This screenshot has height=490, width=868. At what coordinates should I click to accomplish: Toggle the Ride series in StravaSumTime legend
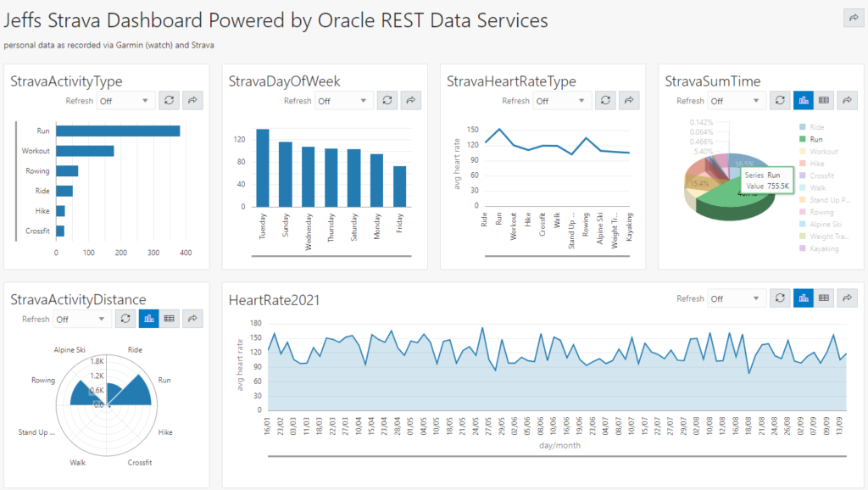click(811, 127)
